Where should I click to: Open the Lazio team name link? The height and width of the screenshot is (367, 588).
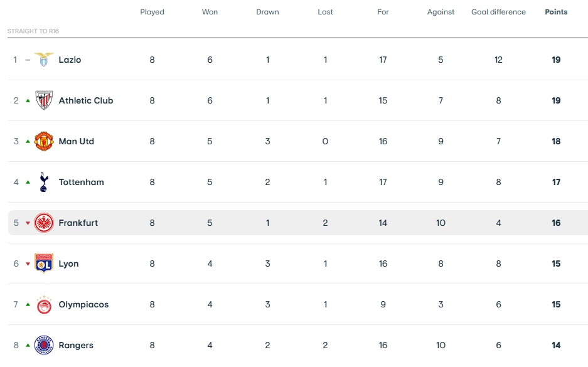point(70,60)
